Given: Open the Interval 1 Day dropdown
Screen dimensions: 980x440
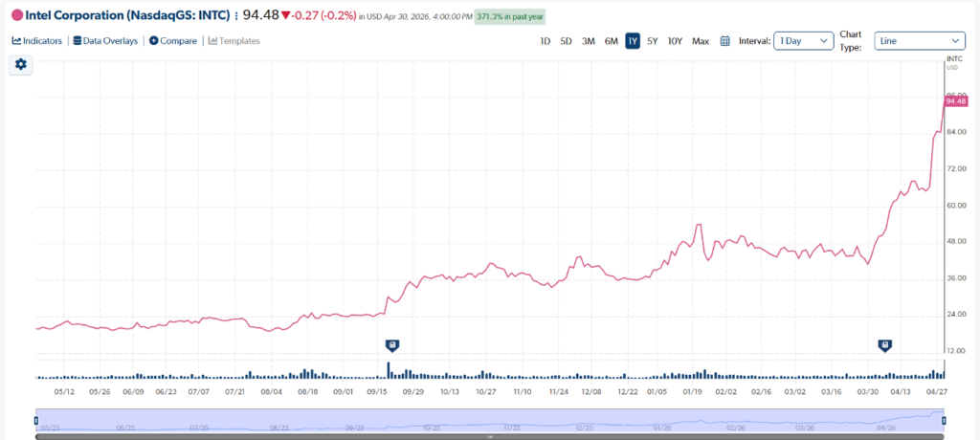Looking at the screenshot, I should (x=804, y=40).
